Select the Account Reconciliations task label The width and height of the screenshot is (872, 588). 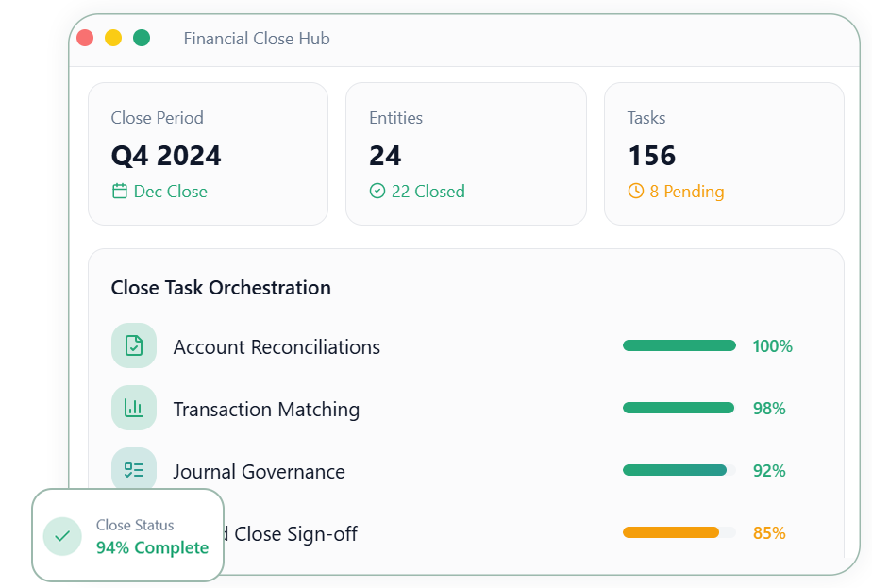(277, 346)
